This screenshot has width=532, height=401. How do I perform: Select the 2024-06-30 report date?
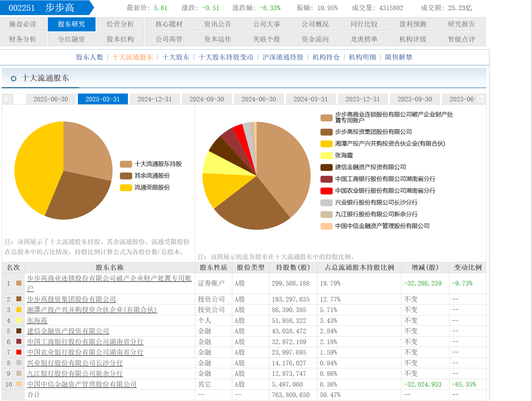pyautogui.click(x=259, y=99)
